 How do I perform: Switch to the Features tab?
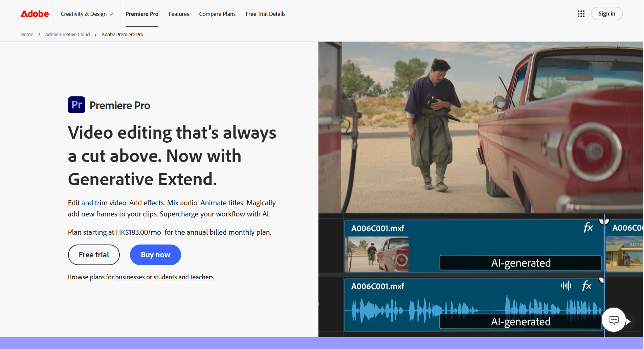[179, 14]
